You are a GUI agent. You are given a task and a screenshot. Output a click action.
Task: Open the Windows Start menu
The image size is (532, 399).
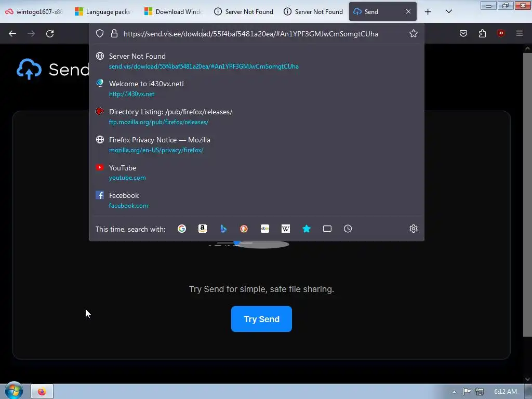(x=14, y=391)
